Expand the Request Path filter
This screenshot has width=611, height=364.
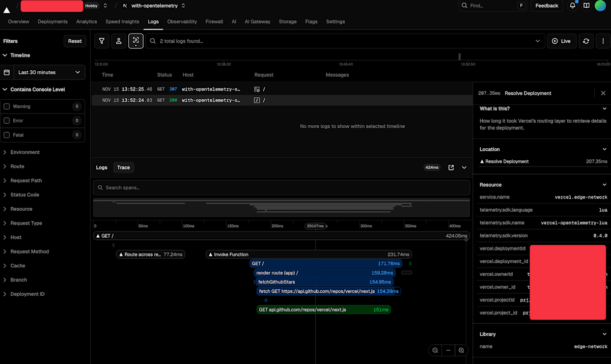click(x=22, y=181)
